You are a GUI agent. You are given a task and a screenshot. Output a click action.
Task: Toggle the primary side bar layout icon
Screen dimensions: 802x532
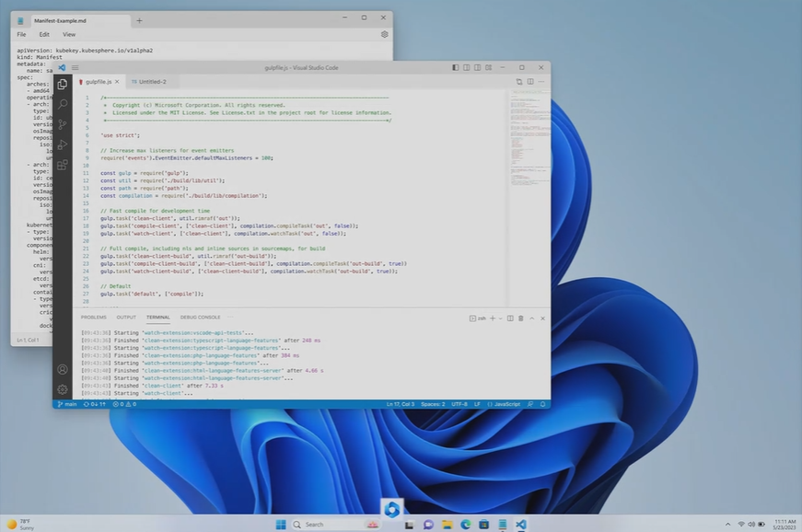pyautogui.click(x=455, y=67)
